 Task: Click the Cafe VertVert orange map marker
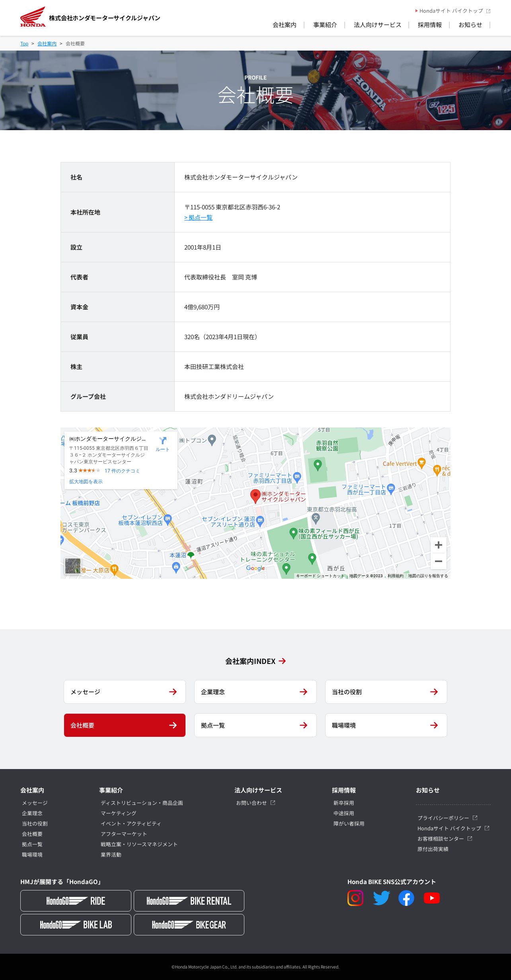click(421, 463)
